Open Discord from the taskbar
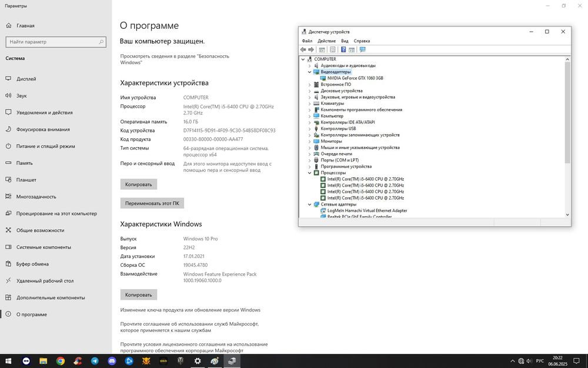This screenshot has width=588, height=368. (112, 361)
